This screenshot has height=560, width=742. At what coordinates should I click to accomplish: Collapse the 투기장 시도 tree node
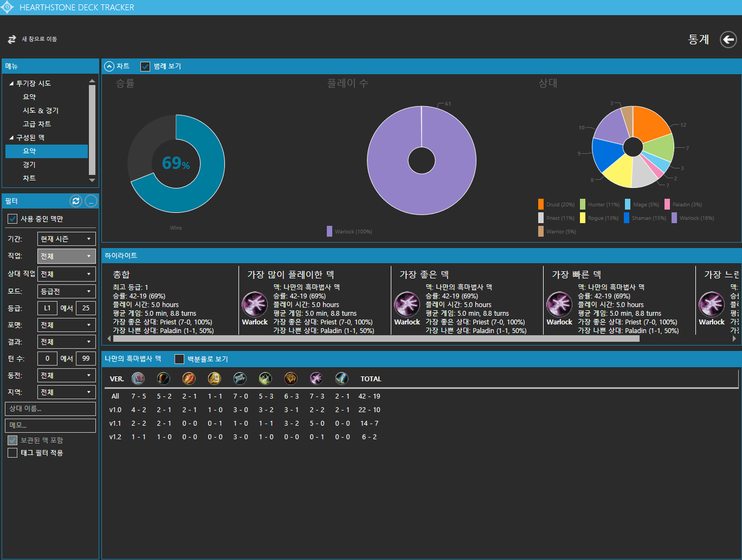11,83
